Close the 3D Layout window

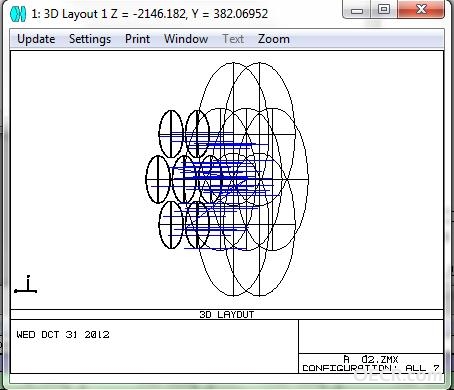pyautogui.click(x=421, y=9)
